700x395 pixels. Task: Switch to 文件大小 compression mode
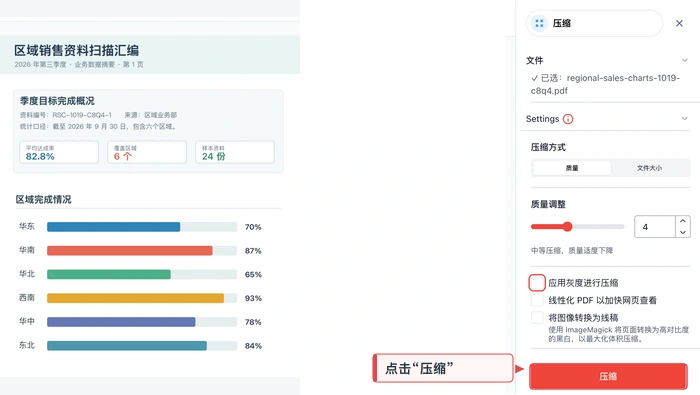[x=649, y=168]
